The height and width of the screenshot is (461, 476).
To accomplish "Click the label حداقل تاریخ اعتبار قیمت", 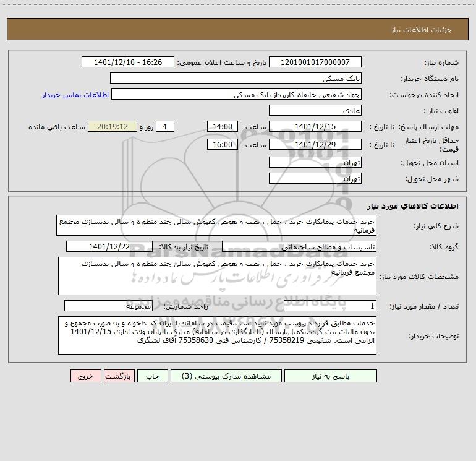I will pos(431,145).
